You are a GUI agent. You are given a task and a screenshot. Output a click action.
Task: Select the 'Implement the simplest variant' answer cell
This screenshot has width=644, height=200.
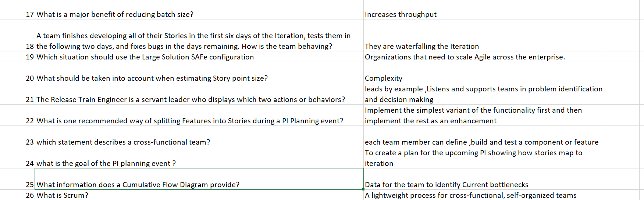484,115
